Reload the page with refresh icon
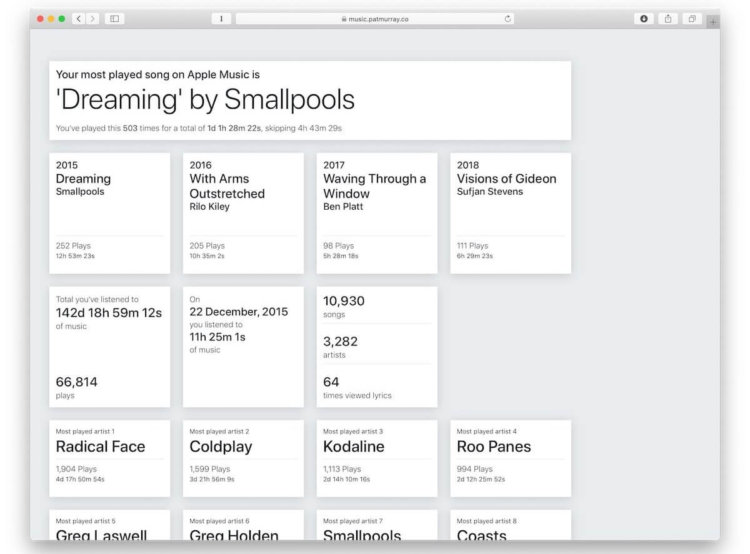 point(507,19)
